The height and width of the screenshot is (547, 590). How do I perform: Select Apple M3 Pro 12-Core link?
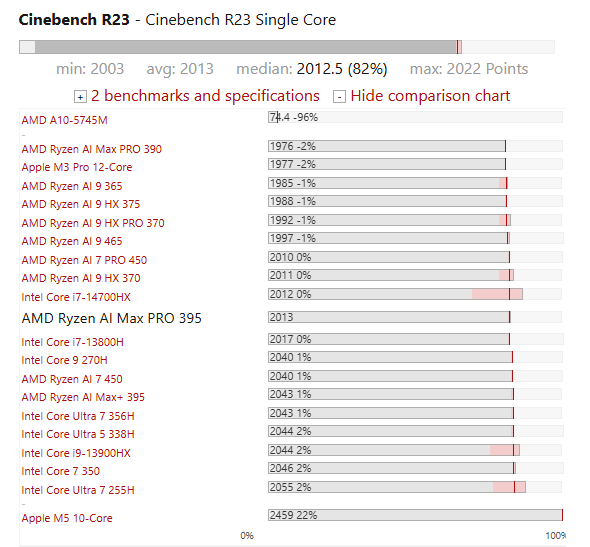pyautogui.click(x=77, y=167)
